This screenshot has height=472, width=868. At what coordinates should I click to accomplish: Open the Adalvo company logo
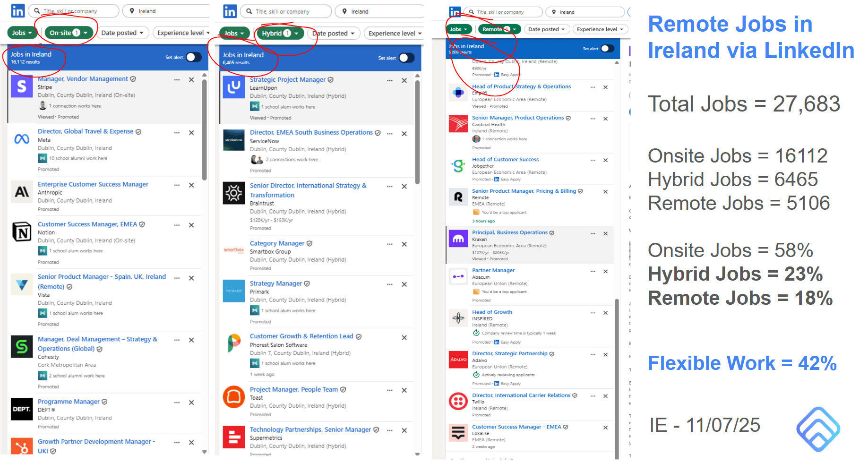click(458, 360)
